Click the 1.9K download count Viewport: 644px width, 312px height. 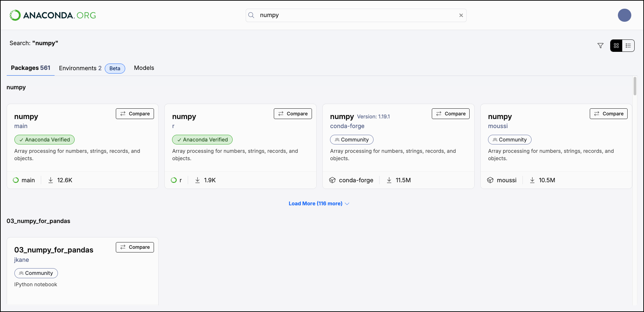210,180
